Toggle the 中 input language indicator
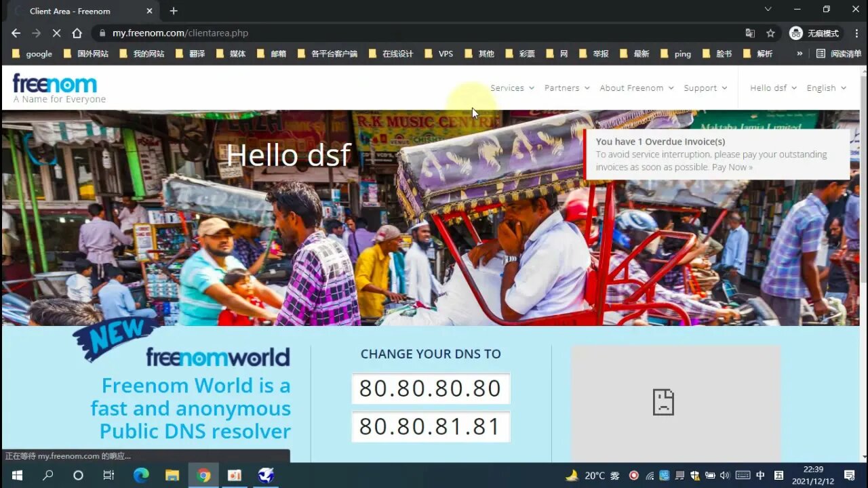The height and width of the screenshot is (488, 868). (x=761, y=476)
